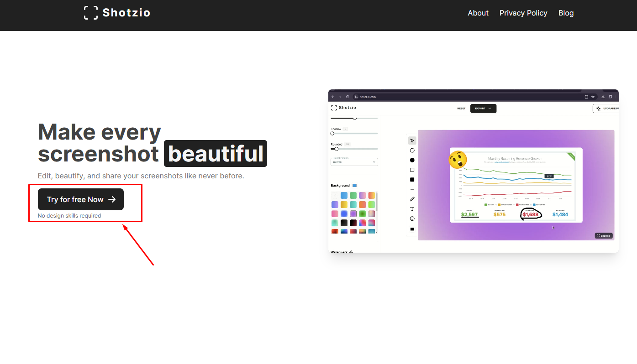The height and width of the screenshot is (364, 637).
Task: Pick the black-to-dark-red background swatch
Action: [x=353, y=223]
